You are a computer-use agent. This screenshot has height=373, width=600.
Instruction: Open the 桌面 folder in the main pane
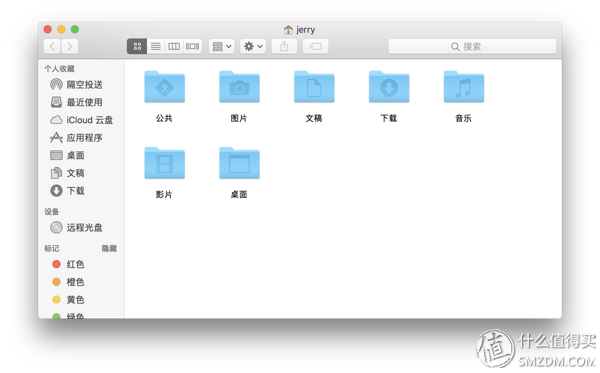click(x=239, y=163)
